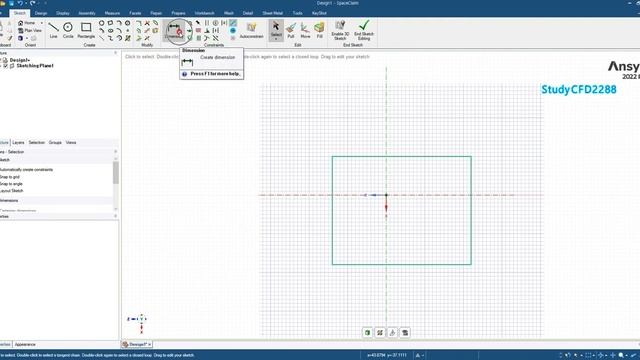The image size is (640, 360).
Task: Collapse the Options - Selection panel
Action: click(116, 152)
